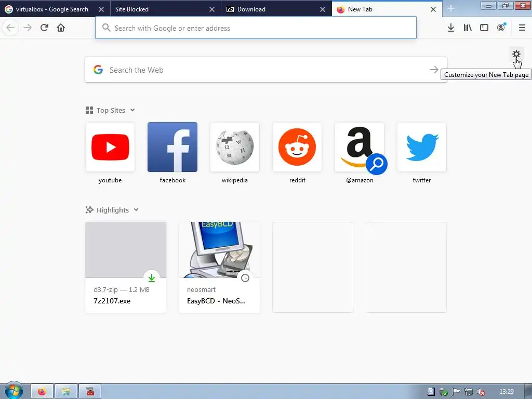This screenshot has width=532, height=399.
Task: Click the search arrow in Search the Web box
Action: [434, 70]
